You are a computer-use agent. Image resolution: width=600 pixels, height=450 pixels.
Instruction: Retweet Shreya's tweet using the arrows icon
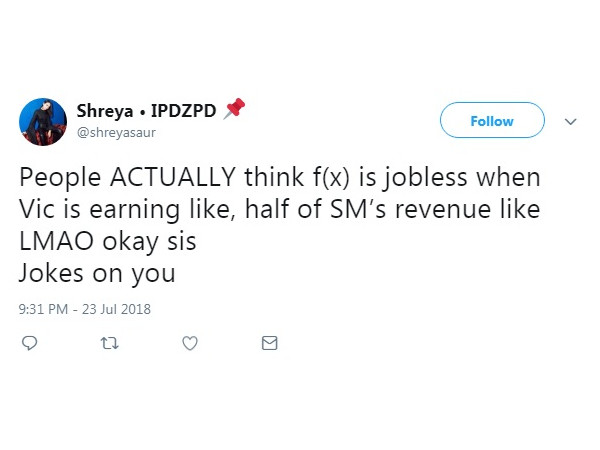click(x=110, y=343)
